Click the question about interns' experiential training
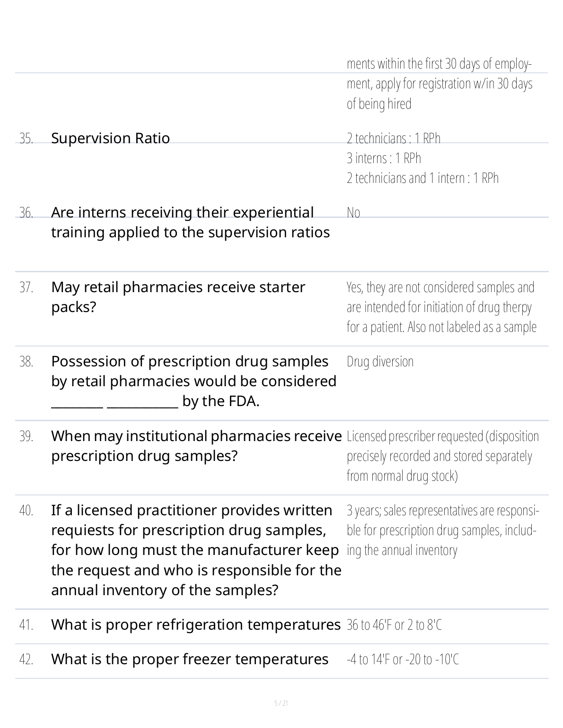This screenshot has width=563, height=728. pos(190,222)
